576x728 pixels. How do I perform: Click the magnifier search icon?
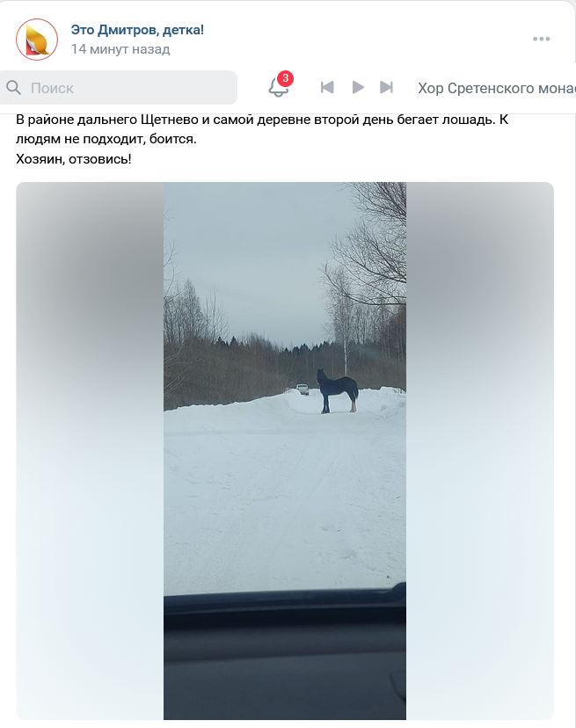pyautogui.click(x=13, y=87)
